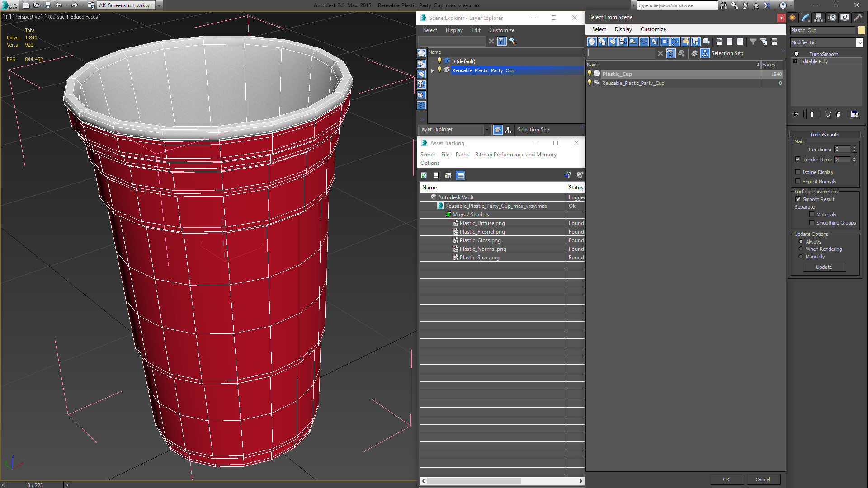Redo the last action
The height and width of the screenshot is (488, 868).
[75, 5]
